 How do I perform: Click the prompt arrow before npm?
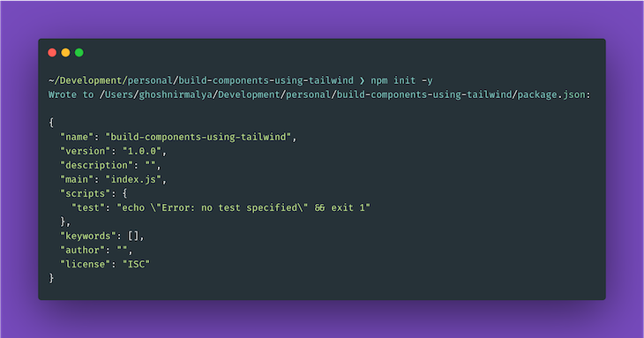(x=362, y=81)
